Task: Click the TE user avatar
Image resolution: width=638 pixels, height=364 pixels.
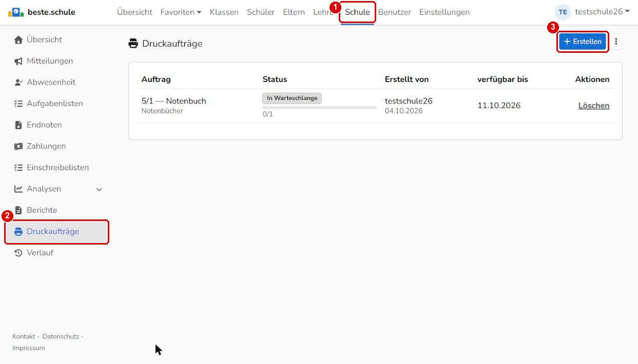Action: [563, 12]
